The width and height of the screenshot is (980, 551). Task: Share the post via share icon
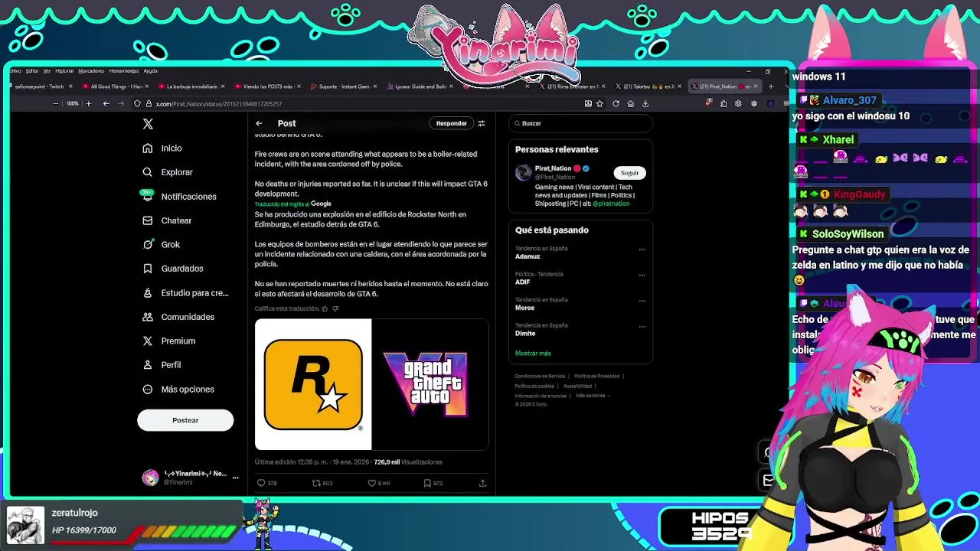click(x=482, y=483)
